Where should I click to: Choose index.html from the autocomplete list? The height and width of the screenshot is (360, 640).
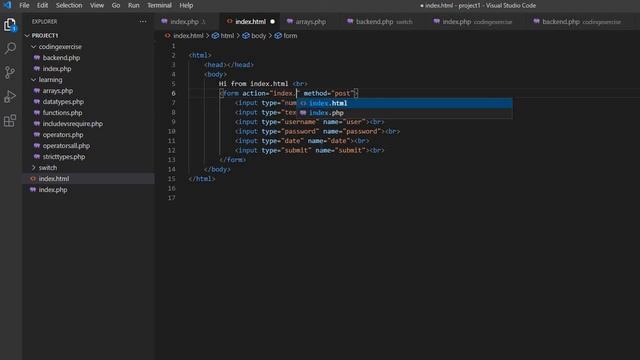tap(404, 103)
